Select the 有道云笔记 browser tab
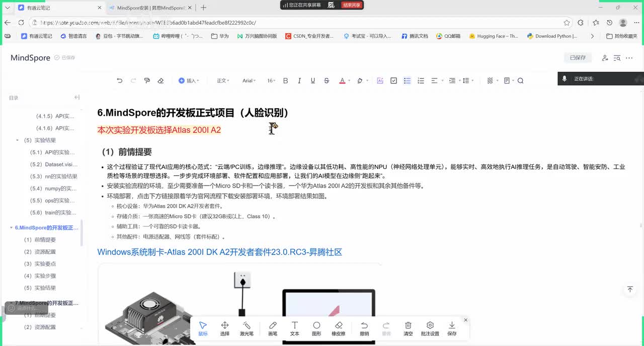644x346 pixels. (59, 8)
